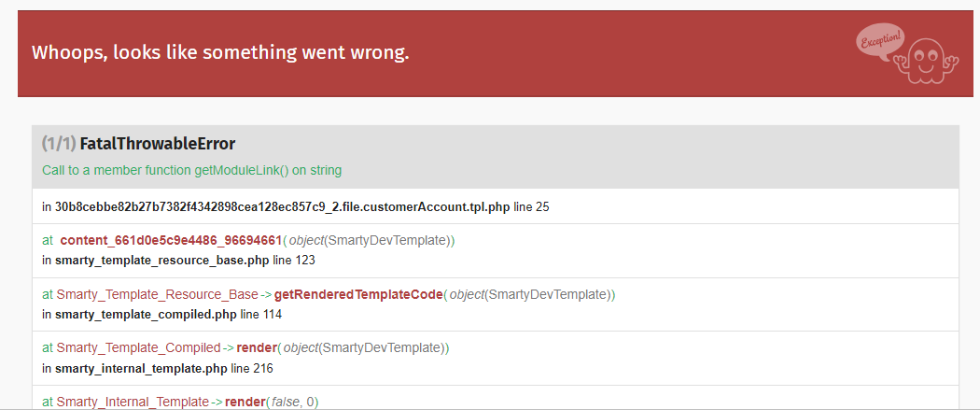
Task: Click the customerAccount.tpl.php file name
Action: 283,207
